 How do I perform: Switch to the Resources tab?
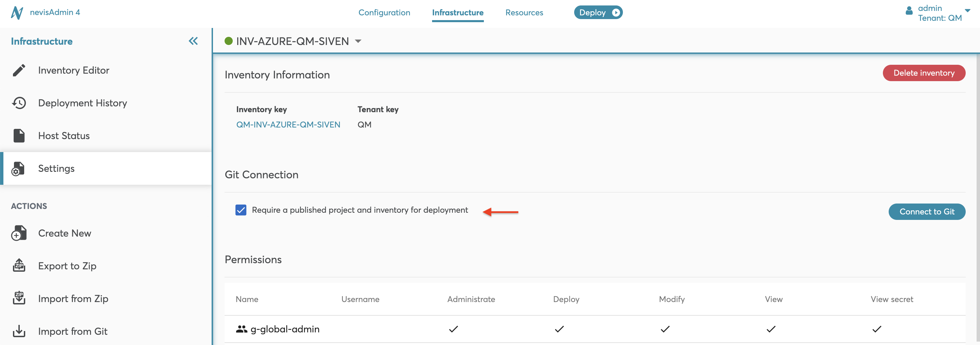click(524, 13)
